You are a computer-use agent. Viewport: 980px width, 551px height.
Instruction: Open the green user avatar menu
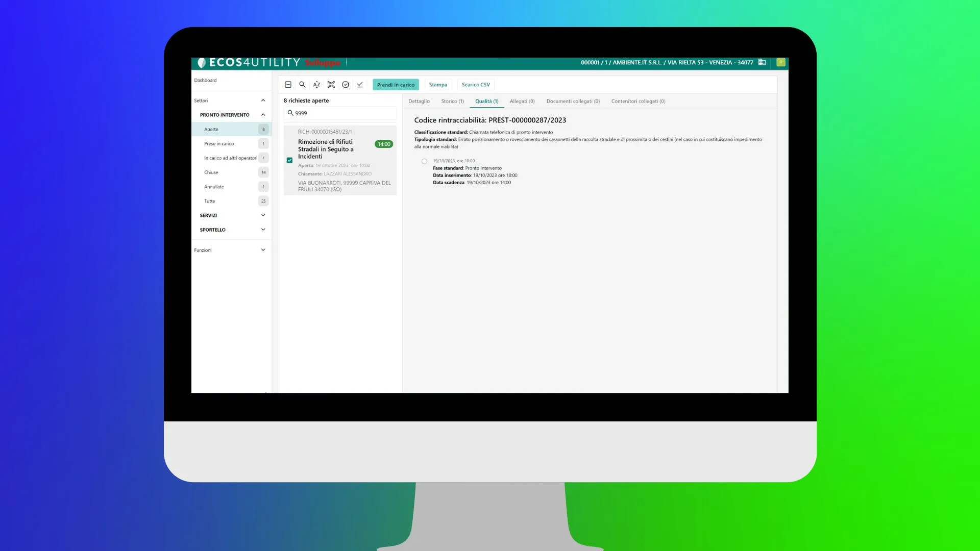tap(780, 62)
